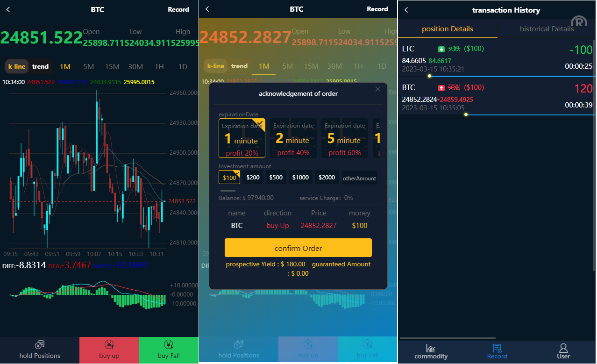
Task: Switch to historical Details tab
Action: [x=547, y=29]
